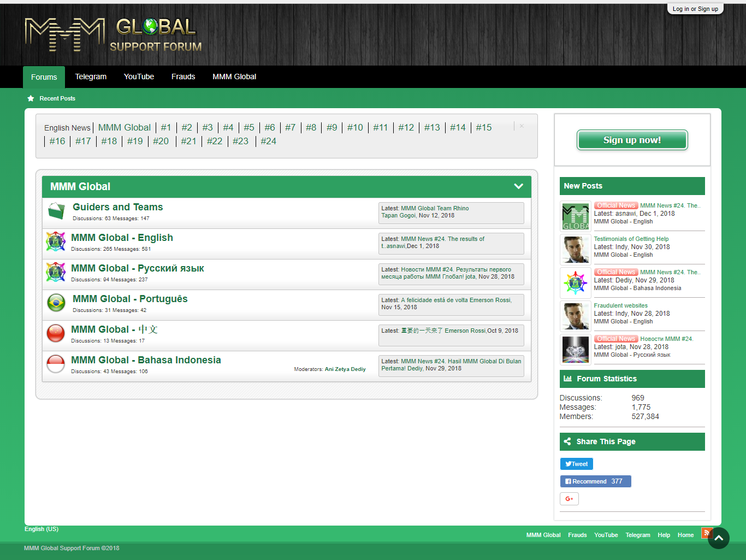Open news issue #15 link

[484, 127]
